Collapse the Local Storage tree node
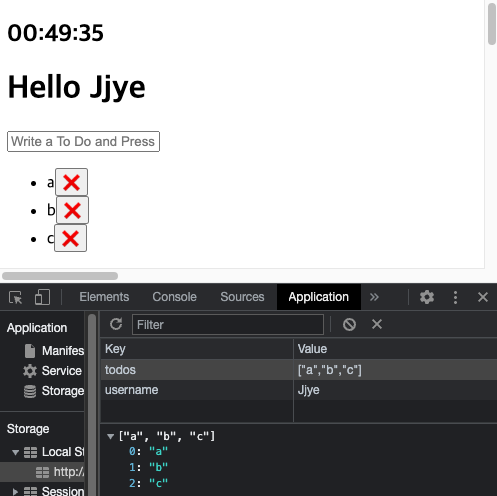The image size is (497, 496). tap(15, 452)
